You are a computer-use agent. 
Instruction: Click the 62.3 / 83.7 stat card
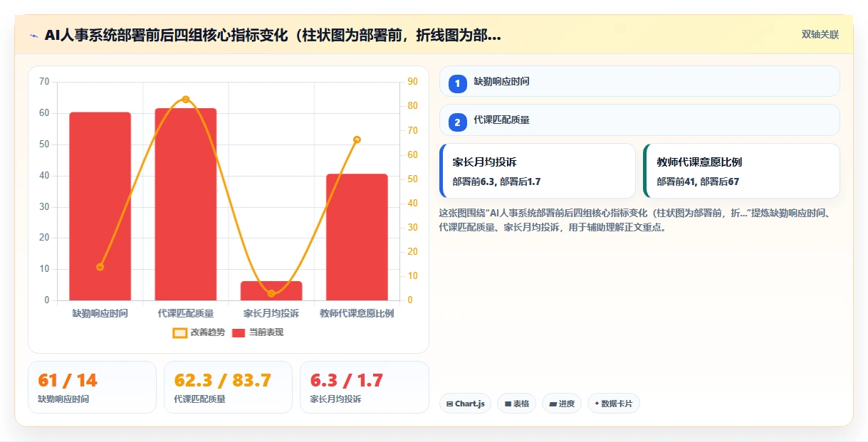click(x=228, y=387)
